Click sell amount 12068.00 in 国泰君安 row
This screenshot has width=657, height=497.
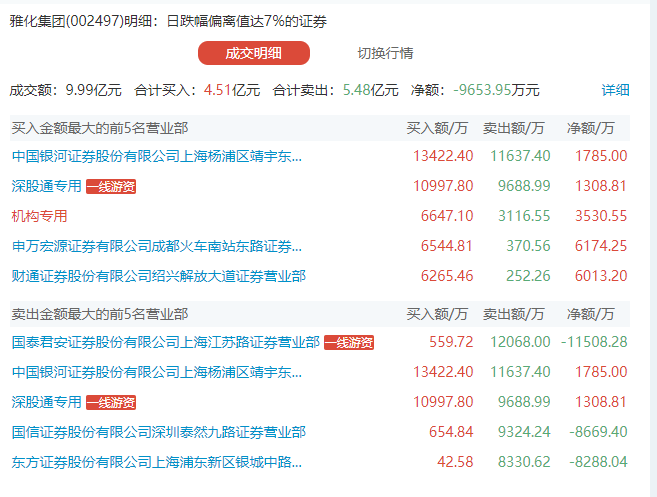click(x=520, y=342)
